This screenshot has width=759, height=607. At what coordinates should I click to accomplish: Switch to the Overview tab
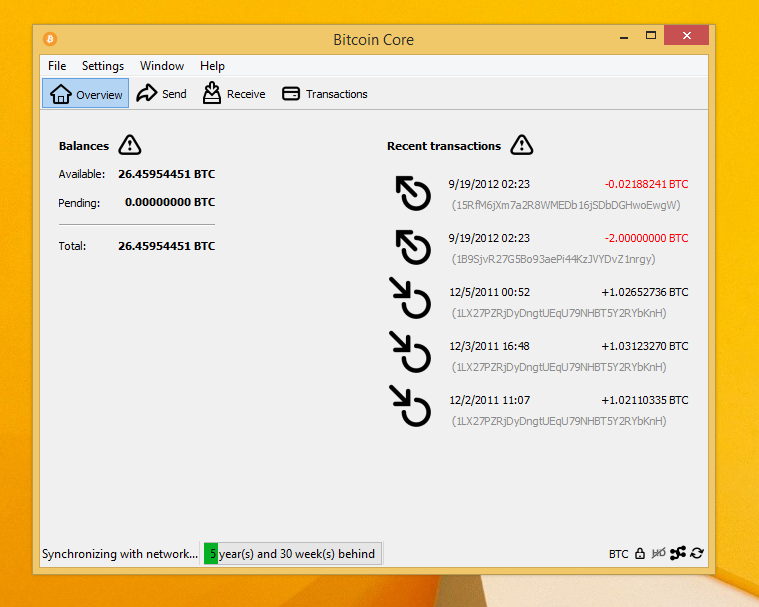[x=86, y=93]
